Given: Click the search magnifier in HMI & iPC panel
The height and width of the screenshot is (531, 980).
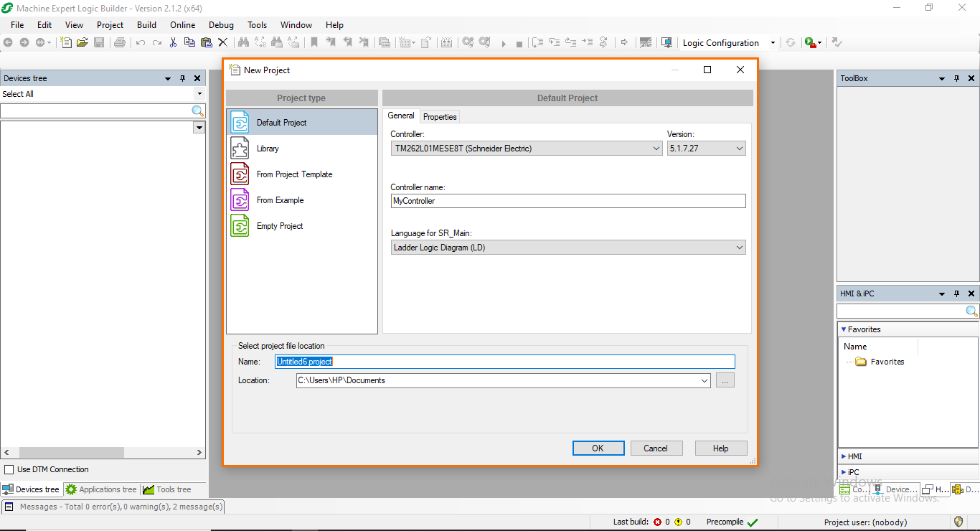Looking at the screenshot, I should click(x=971, y=311).
